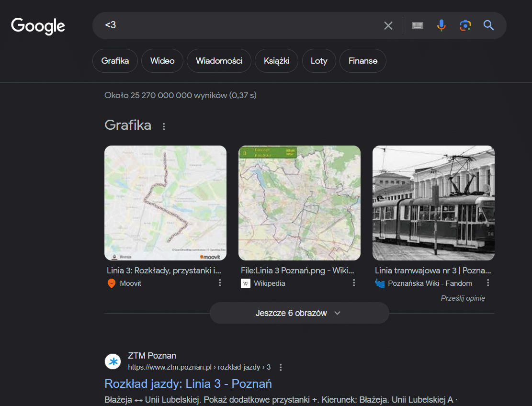
Task: Open the Grafika section options menu
Action: (x=164, y=126)
